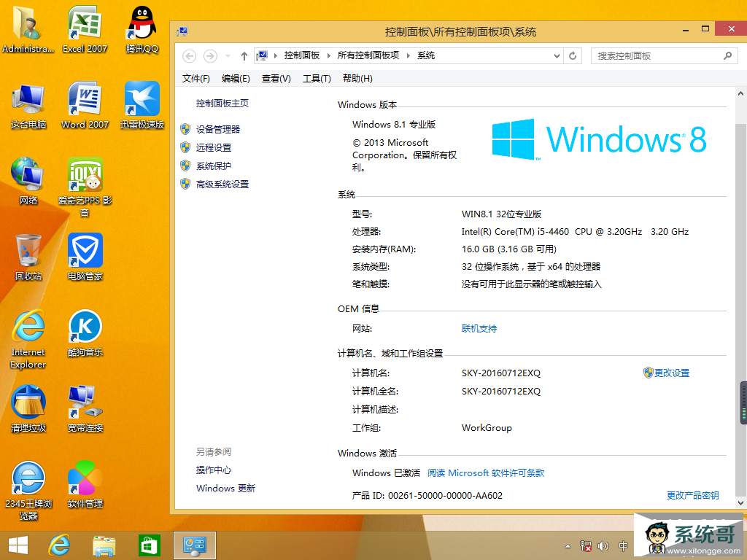Open the 宽带连接 desktop icon
This screenshot has width=747, height=560.
[85, 409]
